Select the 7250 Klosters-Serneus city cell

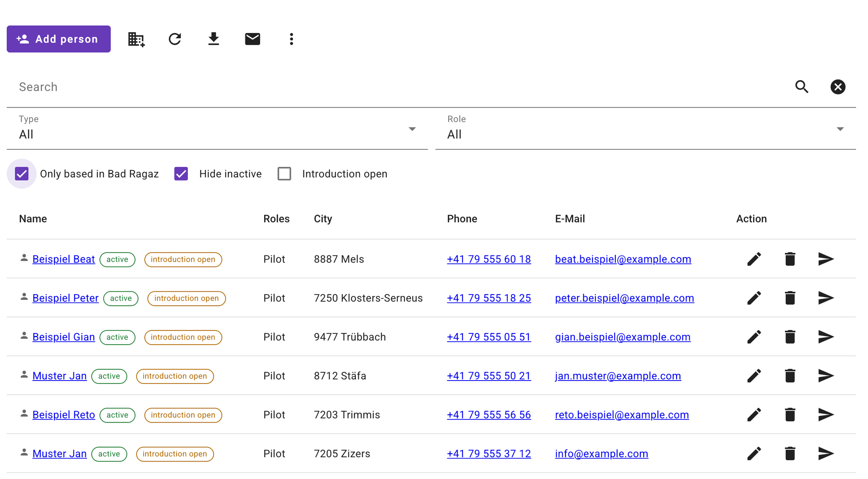[368, 298]
